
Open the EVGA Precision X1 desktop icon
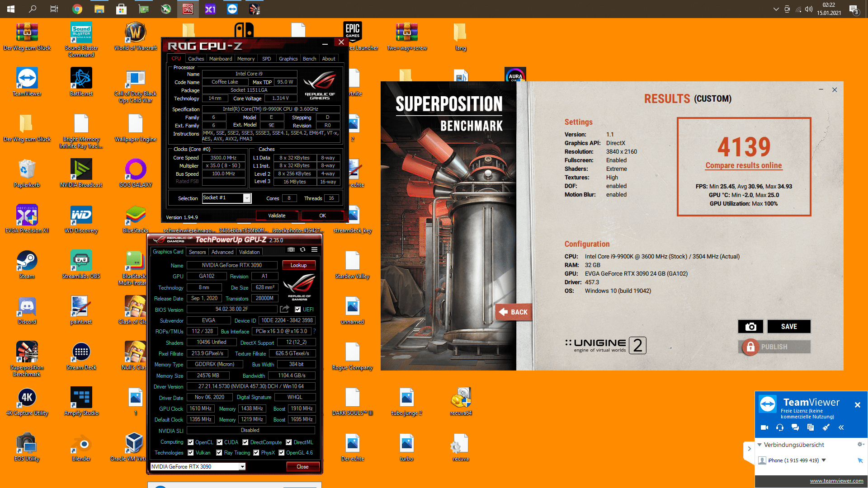27,219
